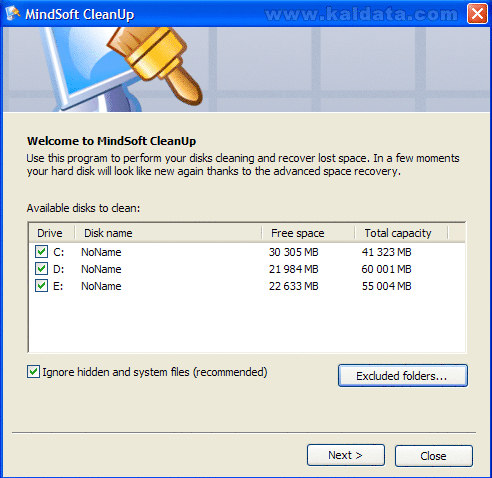This screenshot has width=492, height=478.
Task: Click the C: drive letter label
Action: (59, 252)
